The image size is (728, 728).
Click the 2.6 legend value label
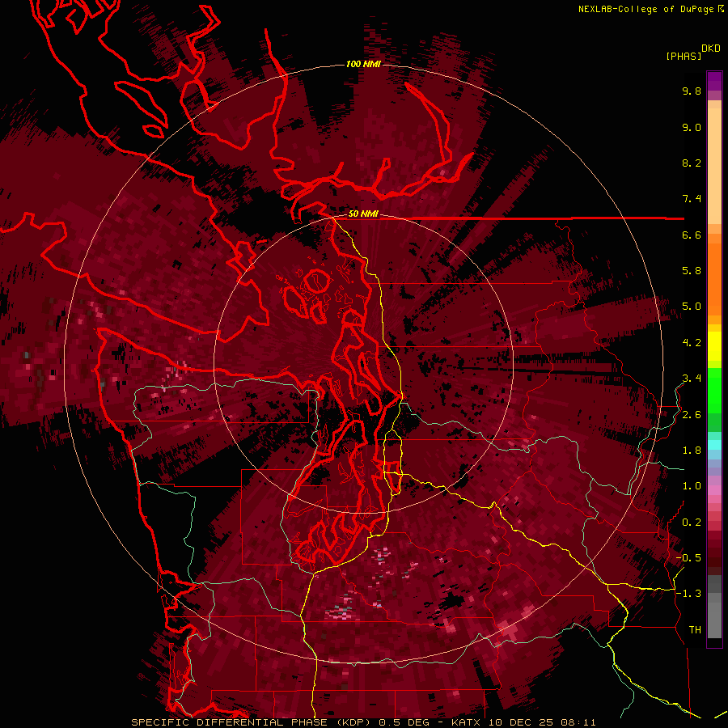click(x=692, y=415)
